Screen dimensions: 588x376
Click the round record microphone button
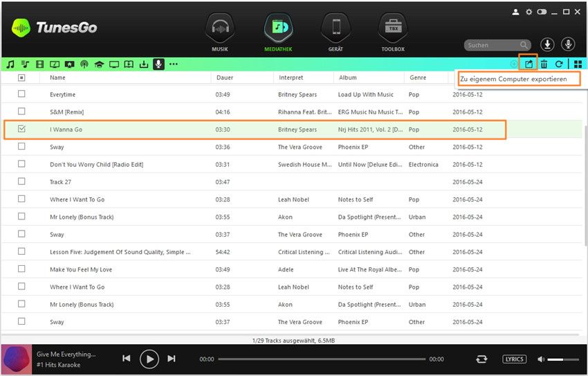click(568, 44)
